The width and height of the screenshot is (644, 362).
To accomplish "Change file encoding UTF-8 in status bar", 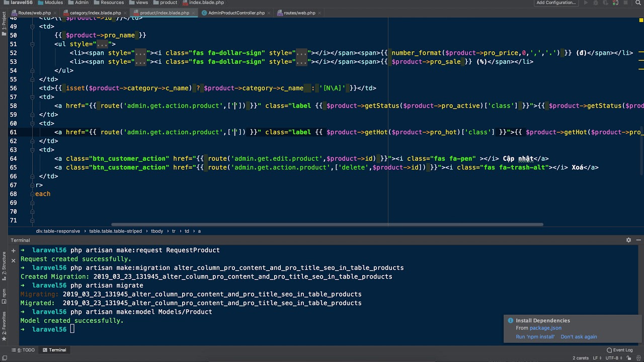I will coord(614,358).
